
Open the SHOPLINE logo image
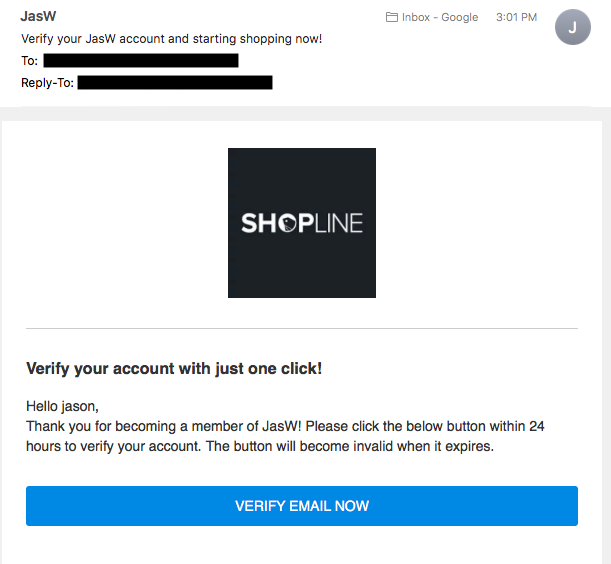[x=302, y=223]
